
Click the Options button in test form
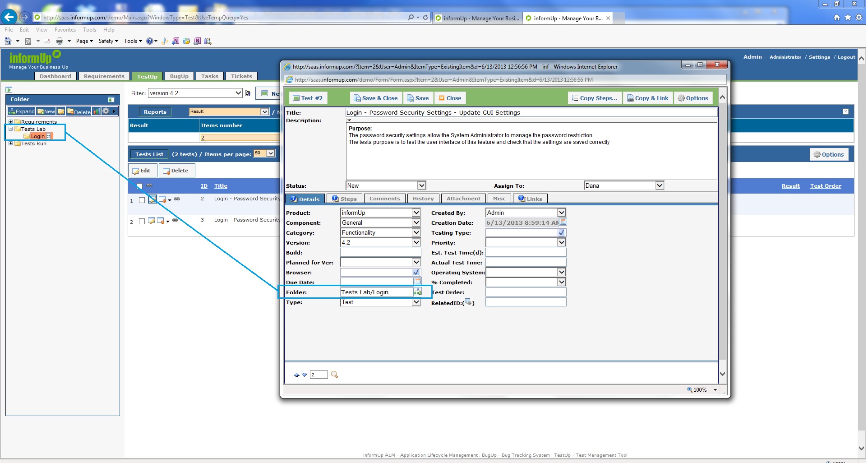tap(693, 98)
